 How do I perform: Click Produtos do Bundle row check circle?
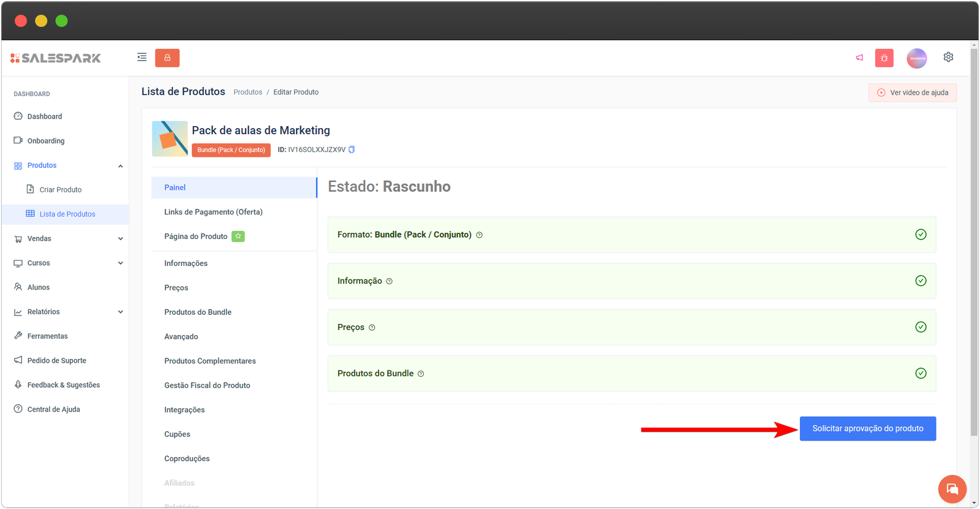click(x=921, y=373)
